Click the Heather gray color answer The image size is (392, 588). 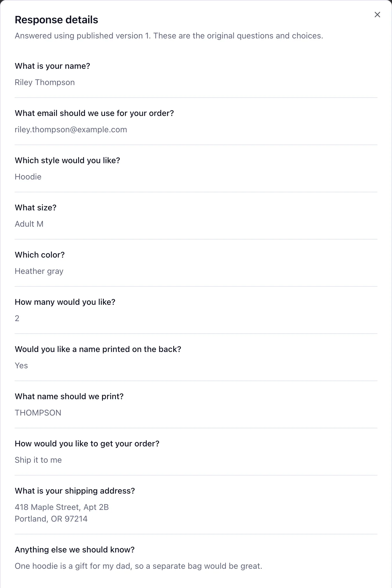point(39,271)
